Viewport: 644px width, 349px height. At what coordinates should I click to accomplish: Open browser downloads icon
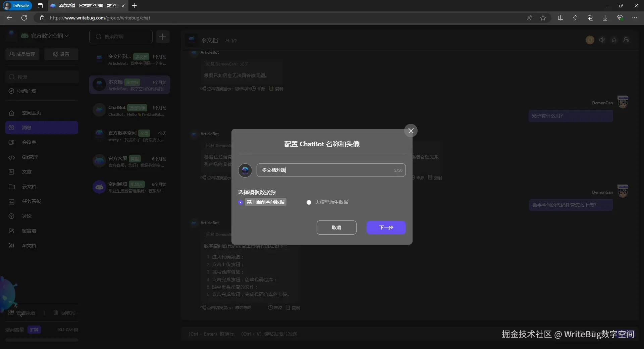tap(605, 18)
